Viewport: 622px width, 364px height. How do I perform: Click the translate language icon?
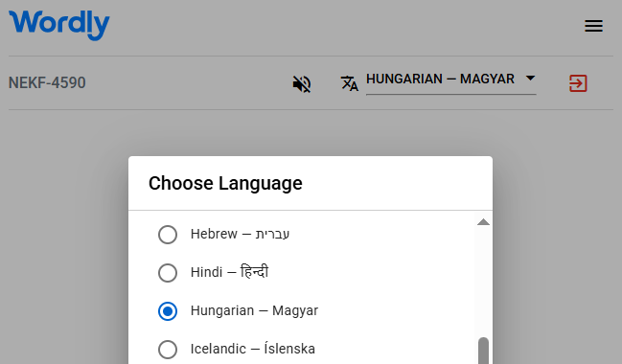coord(350,83)
